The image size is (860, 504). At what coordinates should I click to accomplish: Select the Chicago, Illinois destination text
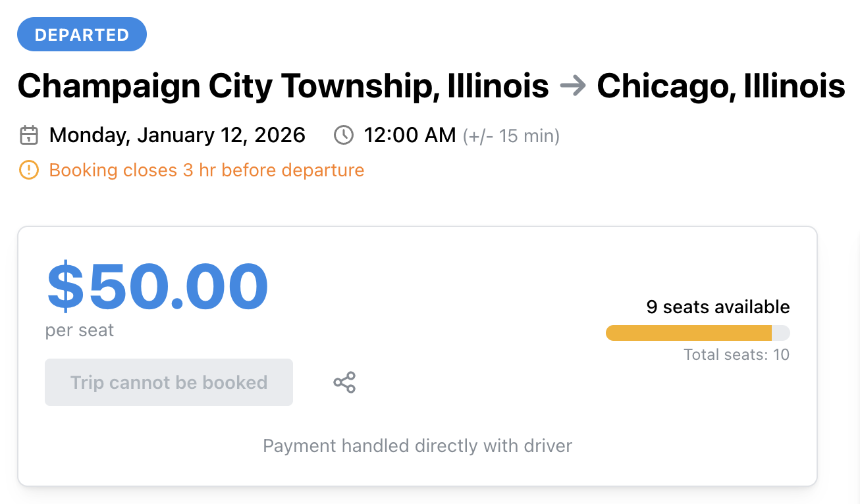[x=720, y=86]
